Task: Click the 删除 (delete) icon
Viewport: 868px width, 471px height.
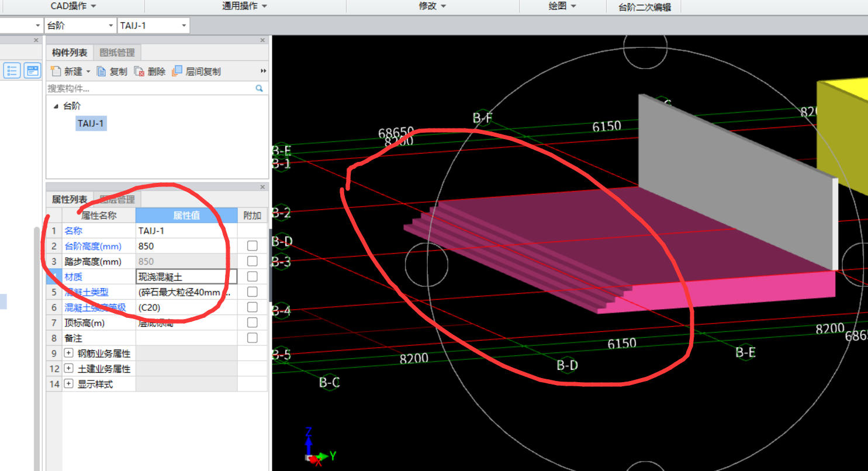Action: click(x=139, y=71)
